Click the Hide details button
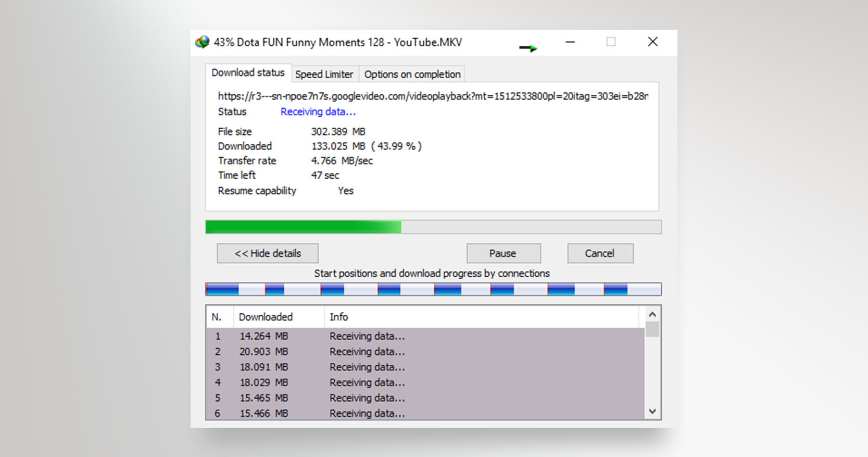 point(268,253)
